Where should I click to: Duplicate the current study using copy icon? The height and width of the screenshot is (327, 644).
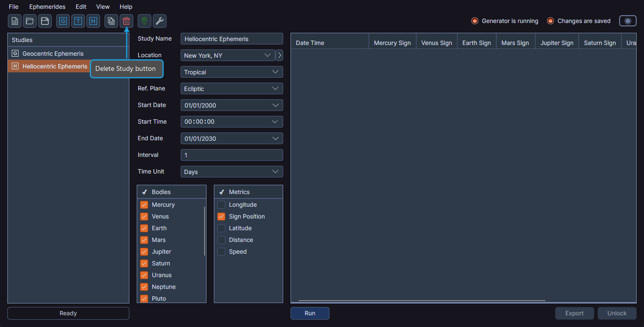(111, 21)
